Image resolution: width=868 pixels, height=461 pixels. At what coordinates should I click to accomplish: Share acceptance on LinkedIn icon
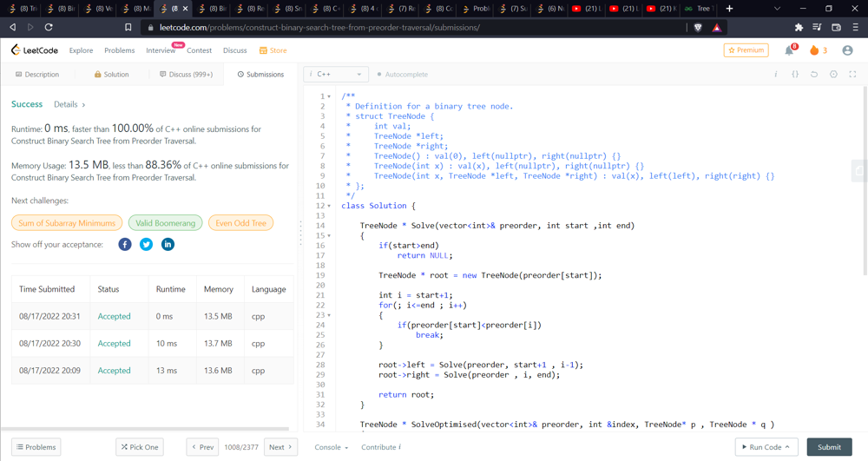tap(168, 245)
